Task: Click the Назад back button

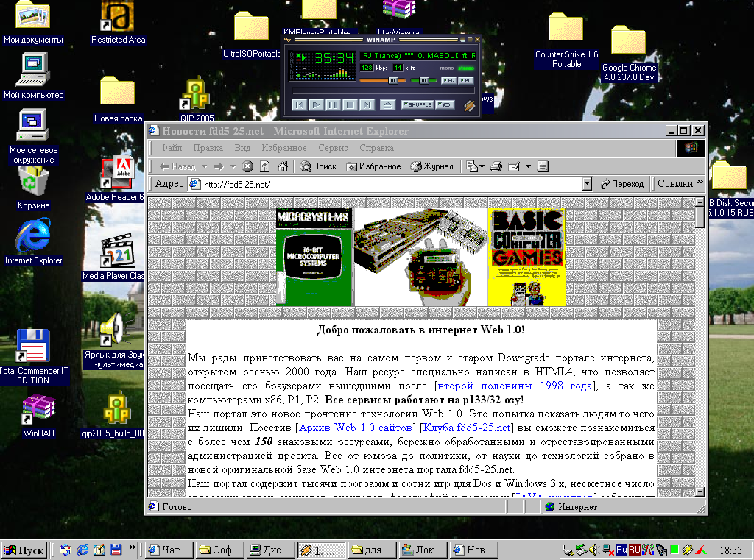Action: pos(177,166)
